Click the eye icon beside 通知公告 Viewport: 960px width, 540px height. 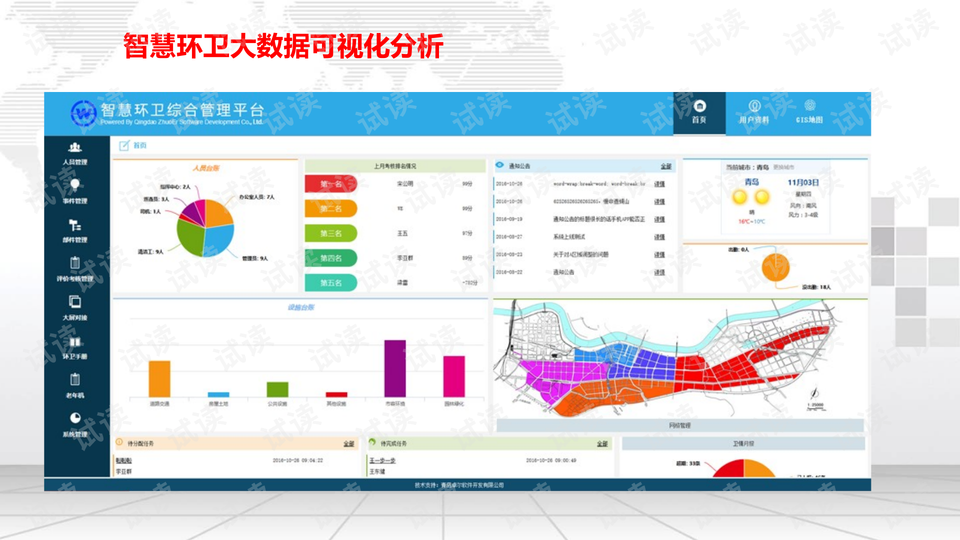500,165
